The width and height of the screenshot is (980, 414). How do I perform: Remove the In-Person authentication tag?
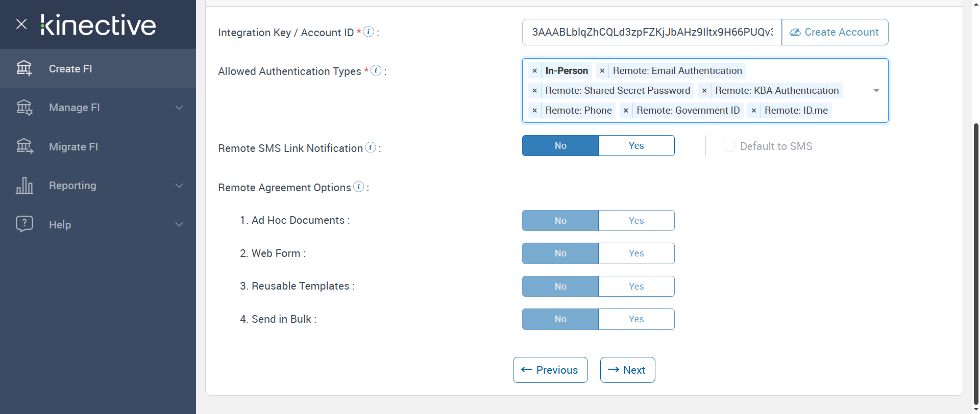534,71
